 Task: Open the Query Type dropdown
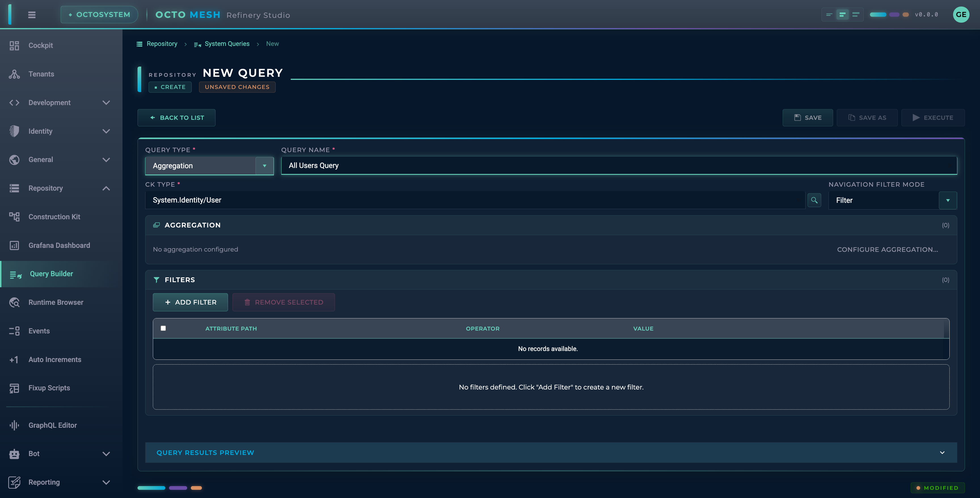pyautogui.click(x=264, y=166)
